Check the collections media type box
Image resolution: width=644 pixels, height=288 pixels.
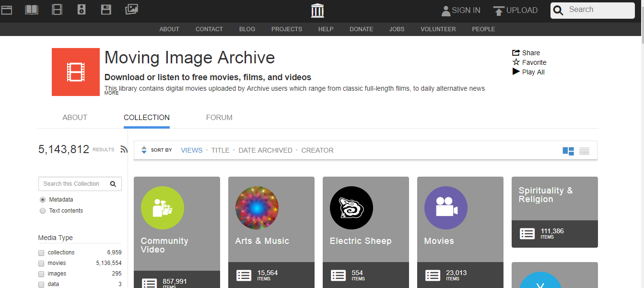41,252
